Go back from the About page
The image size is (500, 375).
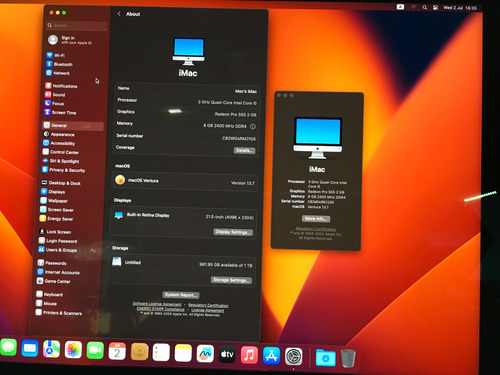[x=119, y=14]
